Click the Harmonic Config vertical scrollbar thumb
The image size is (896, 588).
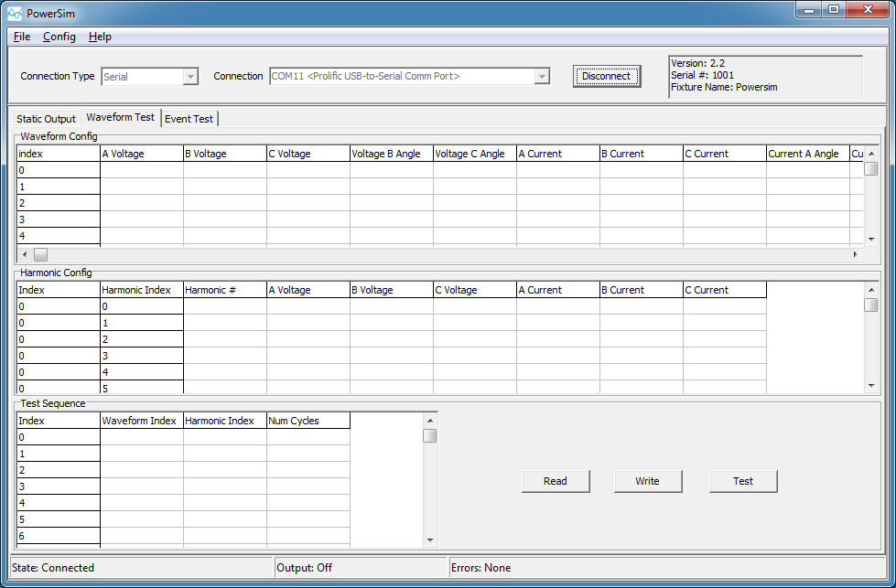pos(871,305)
